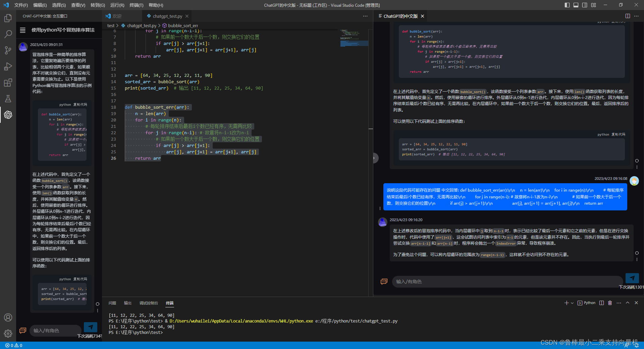644x349 pixels.
Task: Switch to the 调试控制台 panel tab
Action: (x=149, y=303)
